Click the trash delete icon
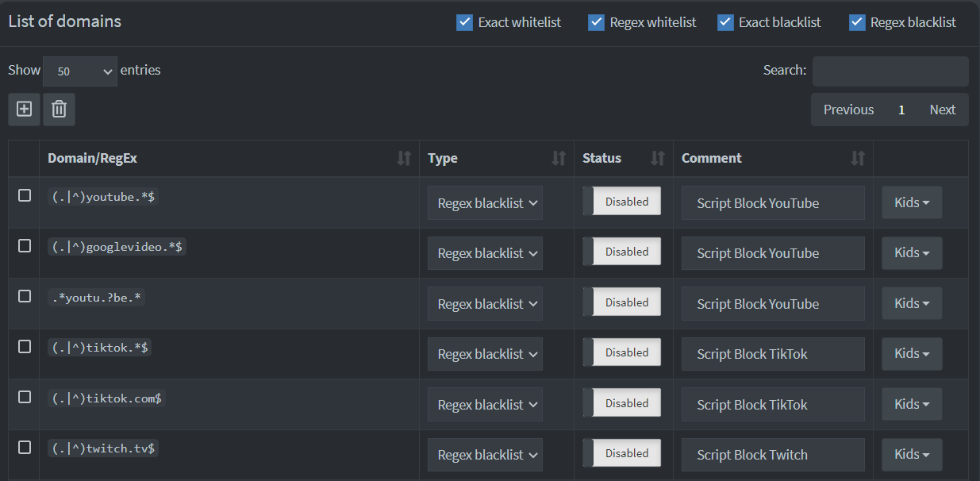The image size is (980, 481). [58, 109]
